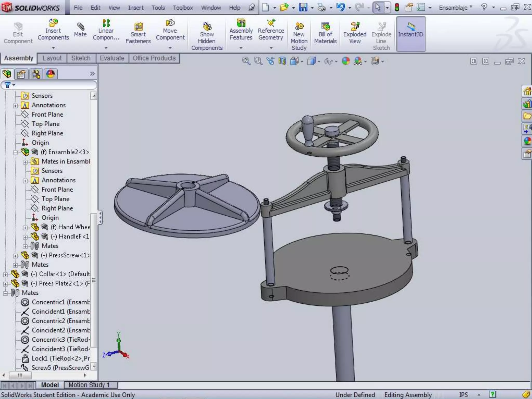The image size is (532, 399).
Task: Open the ConfigurationManager tab icon
Action: click(36, 74)
